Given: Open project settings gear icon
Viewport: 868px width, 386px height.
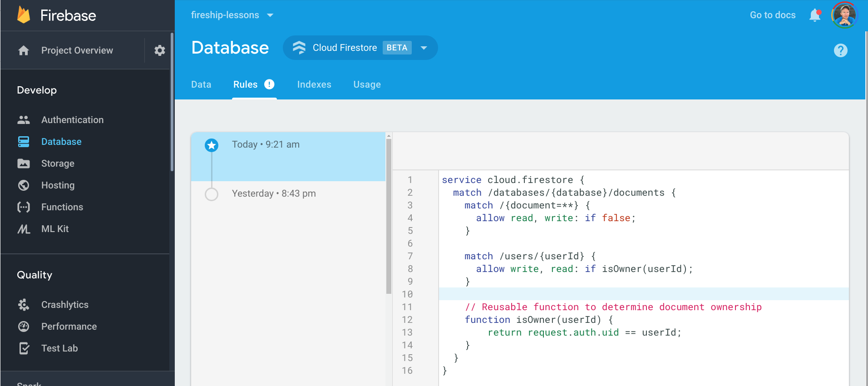Looking at the screenshot, I should point(159,50).
